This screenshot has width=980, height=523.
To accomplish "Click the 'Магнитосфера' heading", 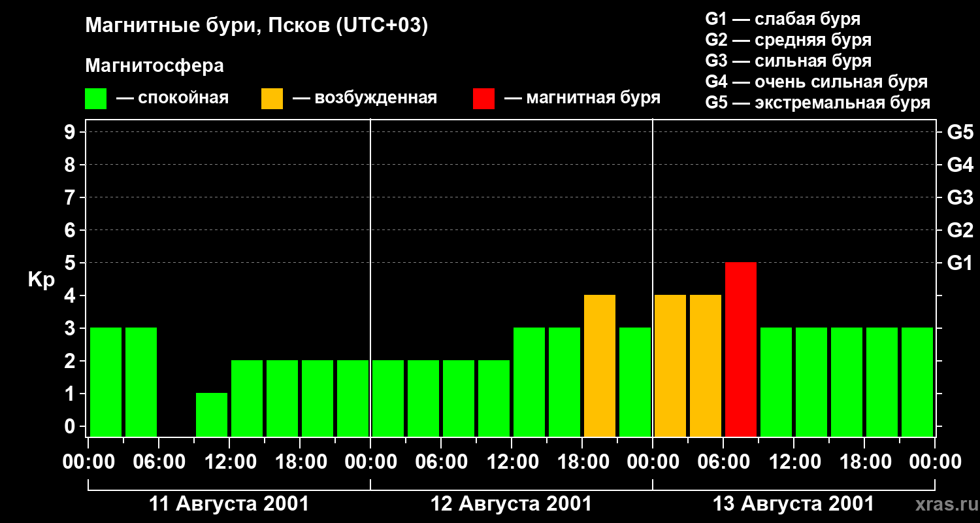I will click(x=155, y=66).
